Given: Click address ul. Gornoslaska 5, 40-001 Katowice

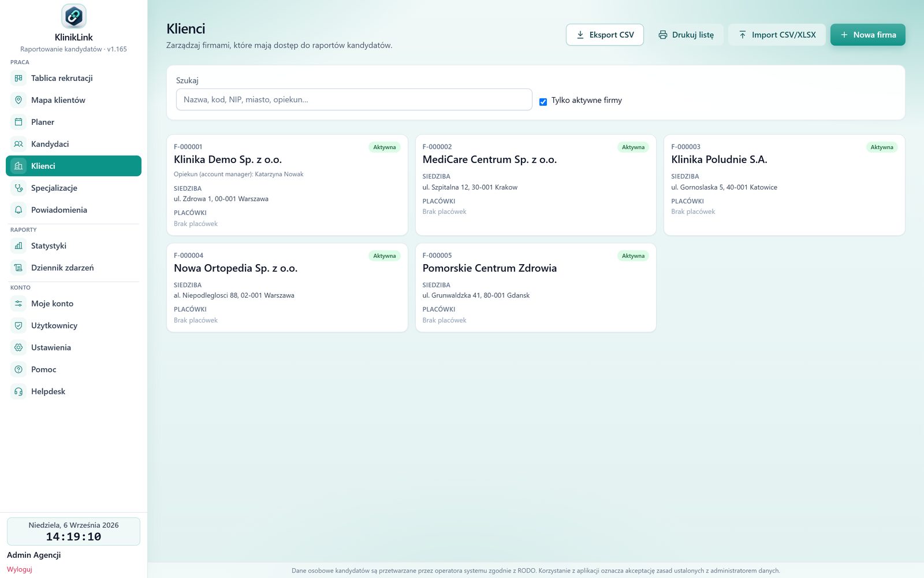Looking at the screenshot, I should [x=724, y=187].
